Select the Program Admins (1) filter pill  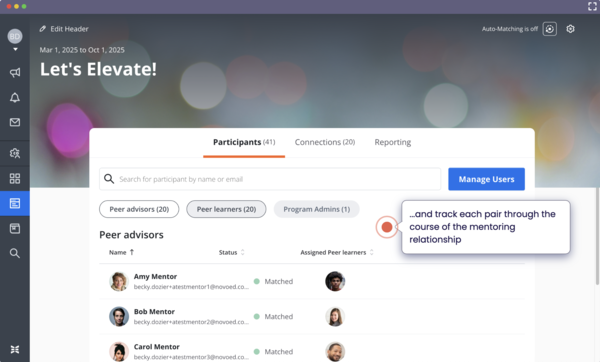coord(316,209)
